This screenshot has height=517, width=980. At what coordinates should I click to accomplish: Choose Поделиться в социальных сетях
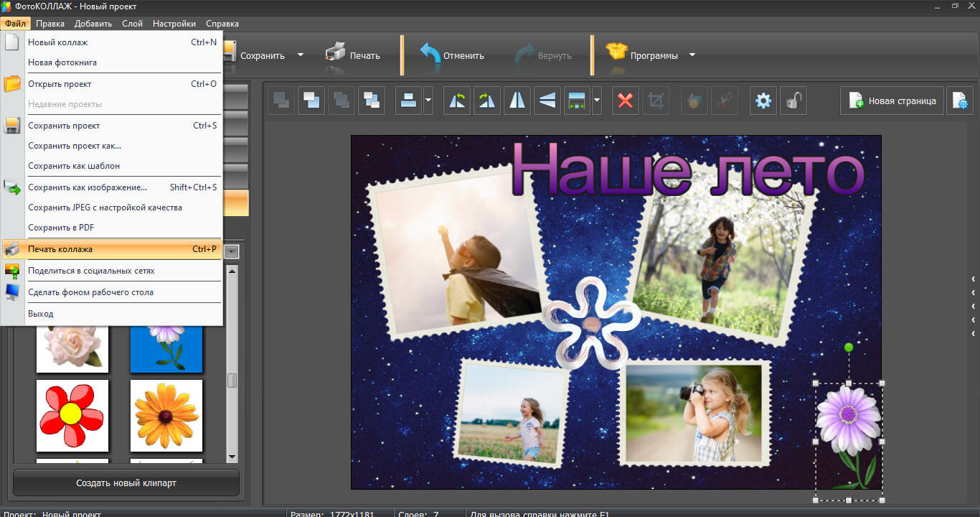click(112, 271)
